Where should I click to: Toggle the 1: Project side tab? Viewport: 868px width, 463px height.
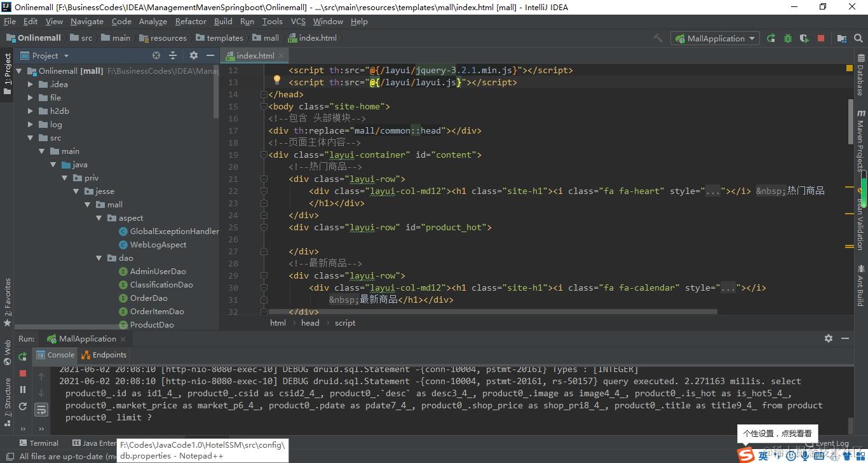coord(8,74)
